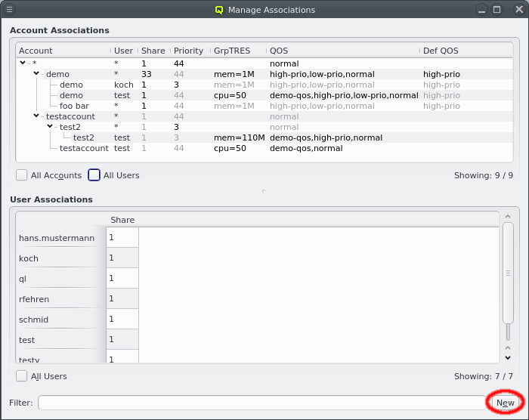This screenshot has height=420, width=529.
Task: Select the test2 row with mem=110M
Action: coord(264,137)
